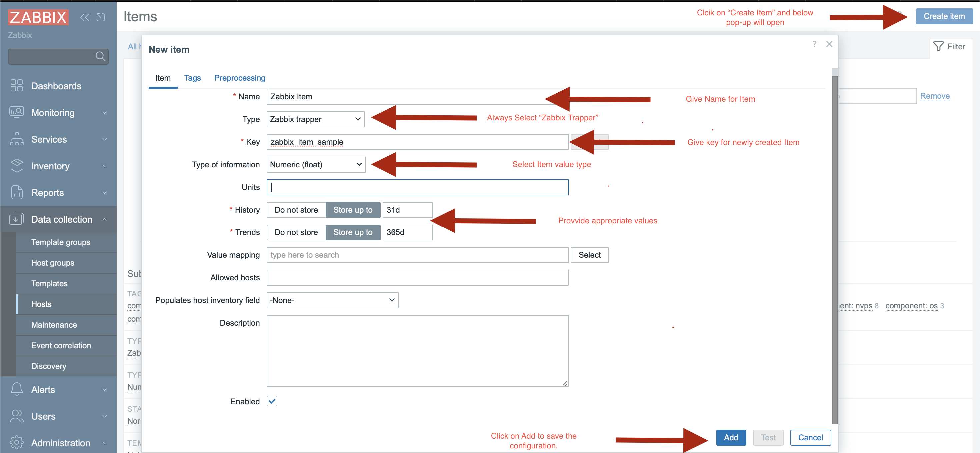Screen dimensions: 980x453
Task: Click the Trends period field 365d
Action: click(407, 232)
